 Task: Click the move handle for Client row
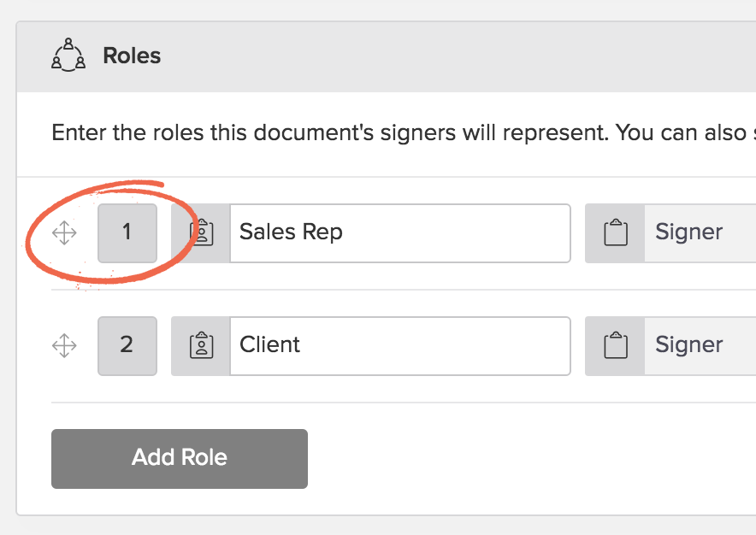tap(64, 346)
